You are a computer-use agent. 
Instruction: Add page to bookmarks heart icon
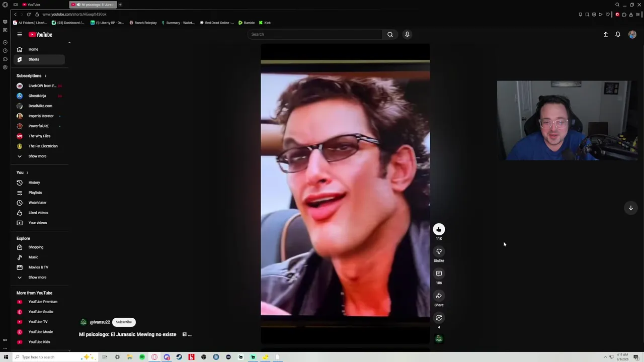[608, 14]
